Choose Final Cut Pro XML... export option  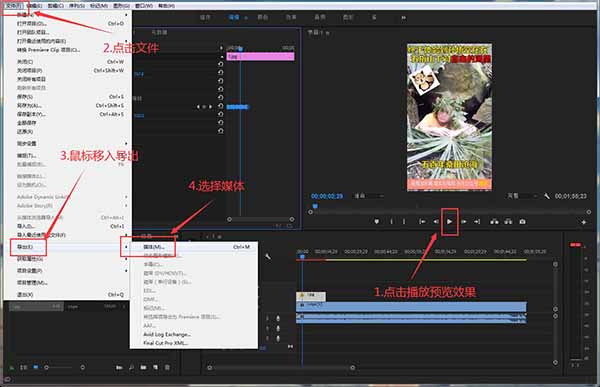pos(194,343)
